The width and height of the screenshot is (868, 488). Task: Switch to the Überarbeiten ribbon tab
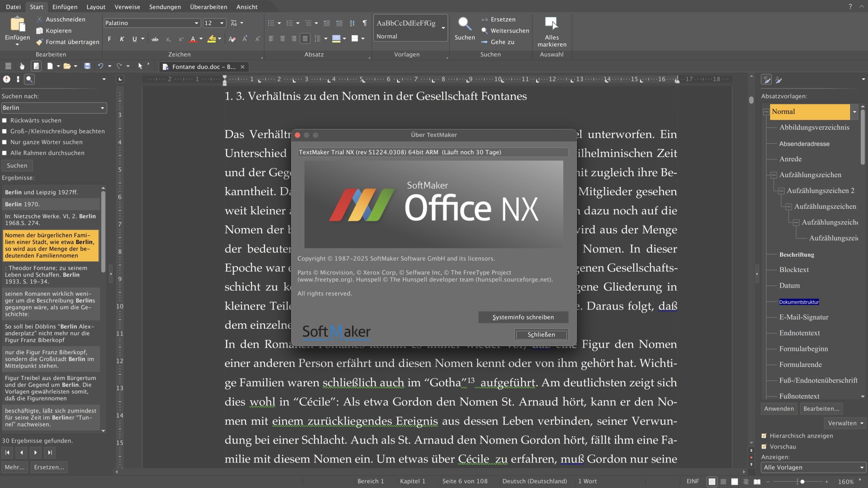click(x=209, y=7)
